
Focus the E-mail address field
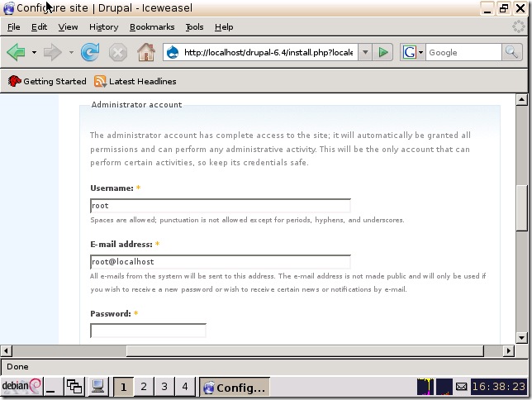221,262
